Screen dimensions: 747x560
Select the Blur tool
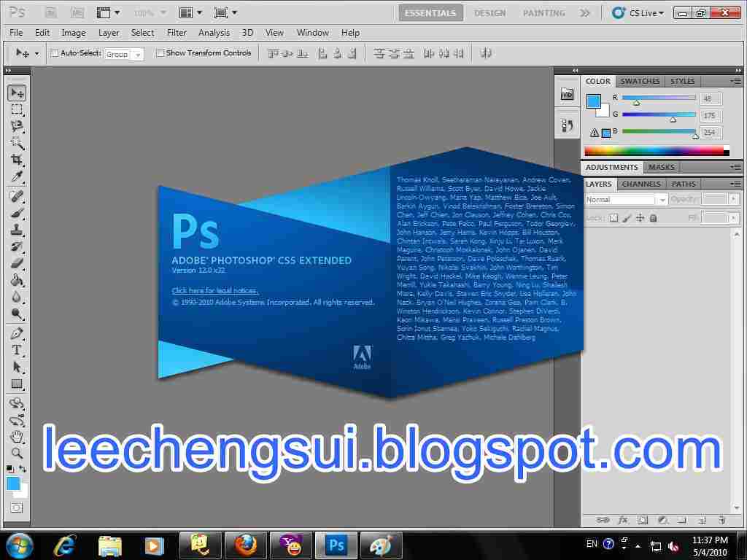[x=18, y=297]
